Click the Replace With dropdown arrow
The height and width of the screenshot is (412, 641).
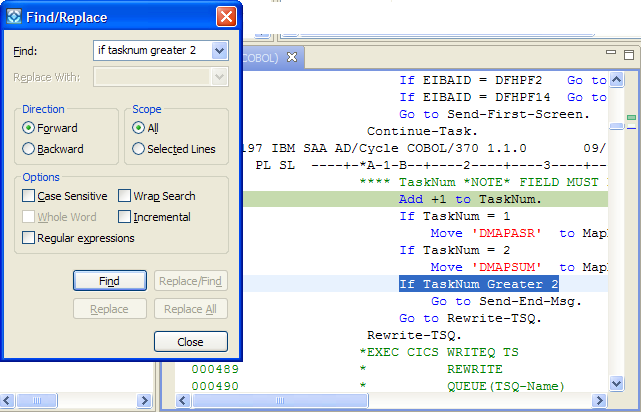click(x=220, y=77)
